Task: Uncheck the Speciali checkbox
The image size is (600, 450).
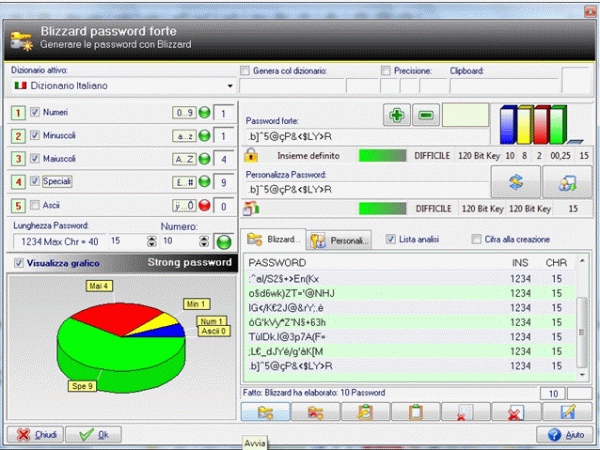Action: [x=35, y=181]
